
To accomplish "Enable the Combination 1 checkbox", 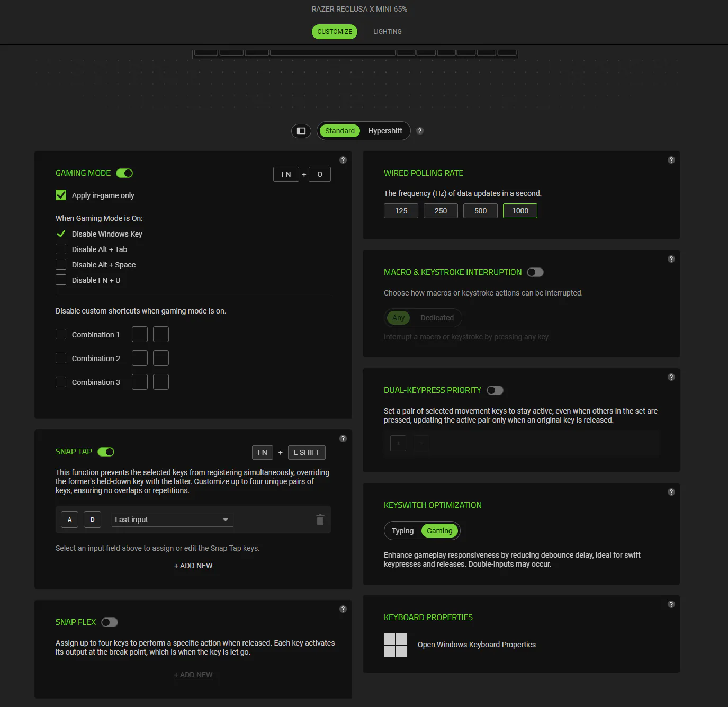I will tap(61, 334).
